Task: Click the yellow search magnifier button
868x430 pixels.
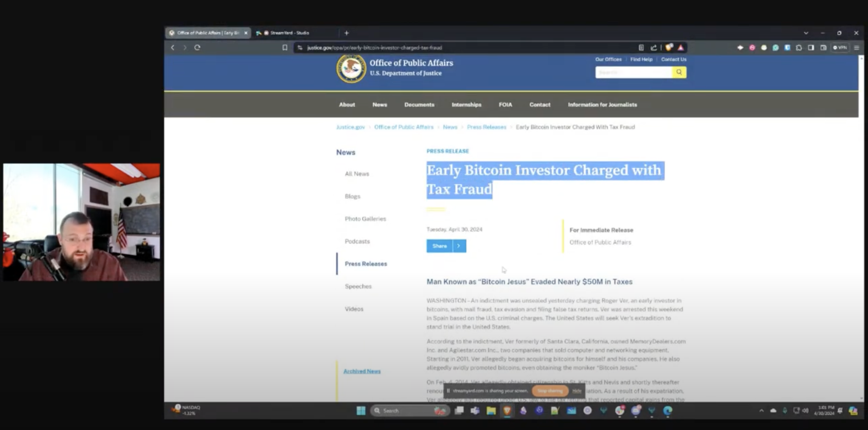Action: pyautogui.click(x=679, y=72)
